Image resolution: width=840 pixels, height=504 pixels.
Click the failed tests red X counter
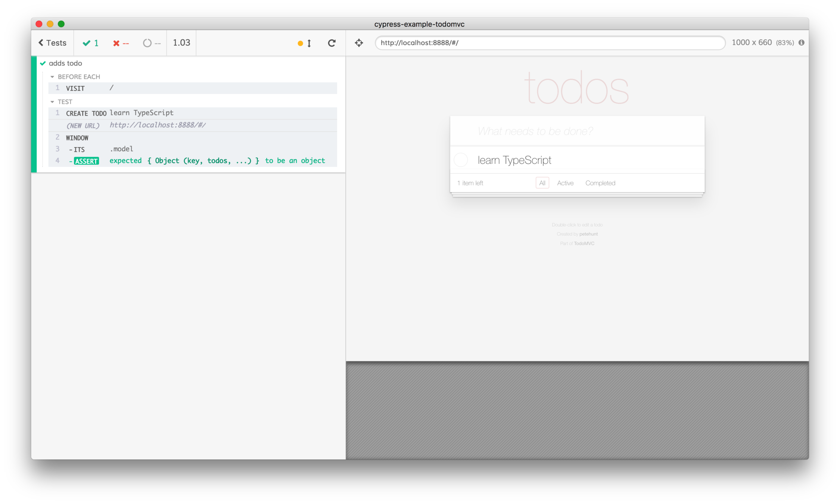(121, 43)
